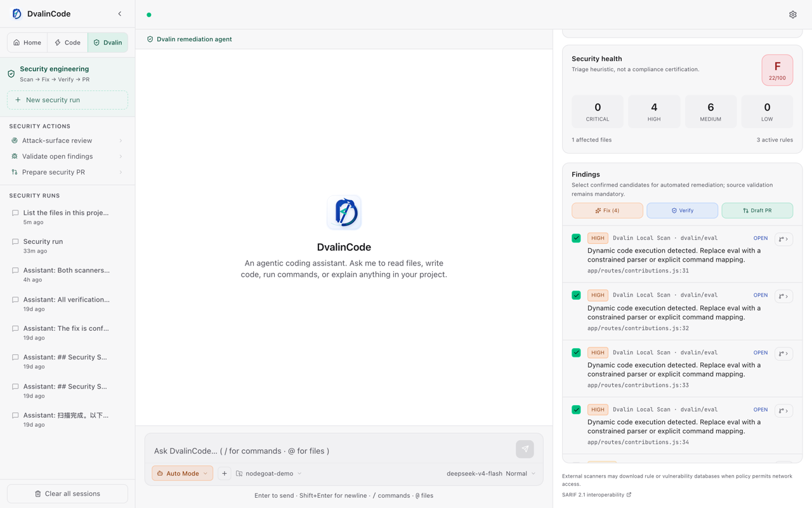Screen dimensions: 812x508
Task: Select the Dvalin tab
Action: 108,43
